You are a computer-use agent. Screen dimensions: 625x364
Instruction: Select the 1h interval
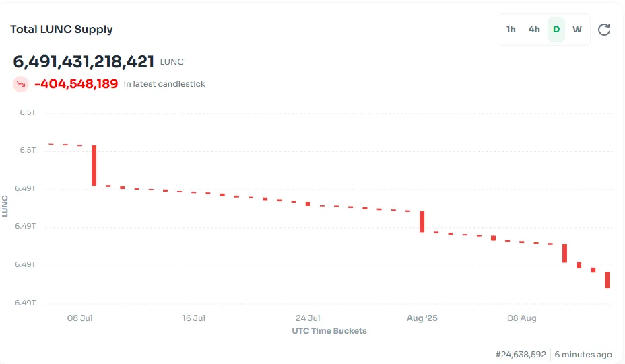point(511,30)
